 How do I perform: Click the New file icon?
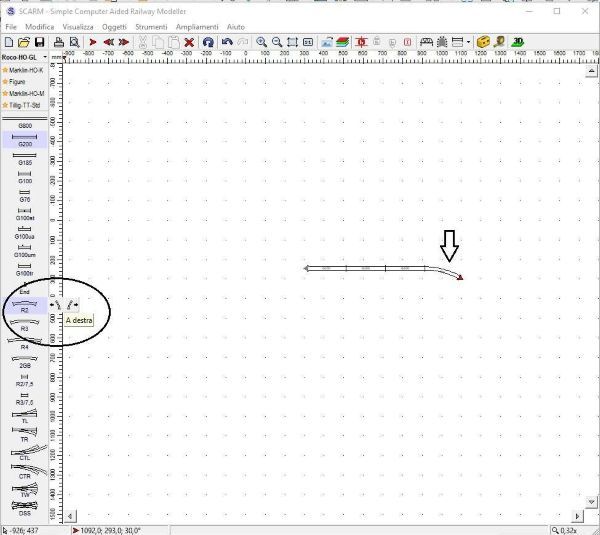coord(9,42)
